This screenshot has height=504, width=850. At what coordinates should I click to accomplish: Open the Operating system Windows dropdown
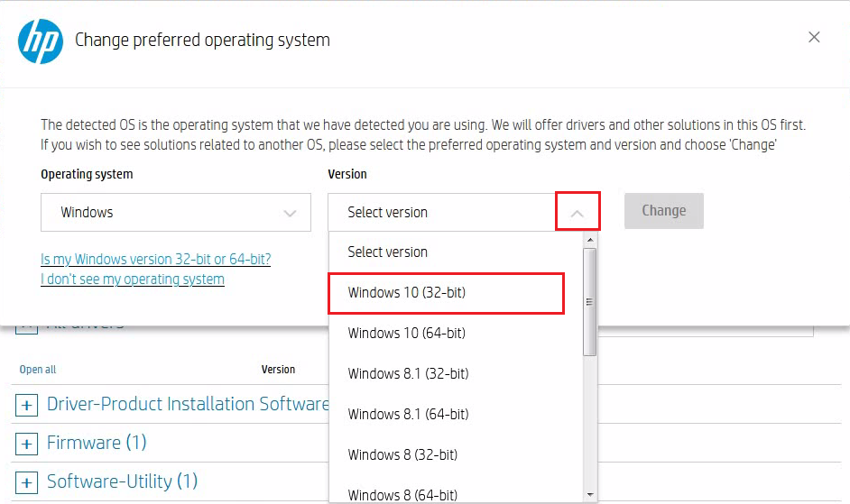(x=176, y=213)
